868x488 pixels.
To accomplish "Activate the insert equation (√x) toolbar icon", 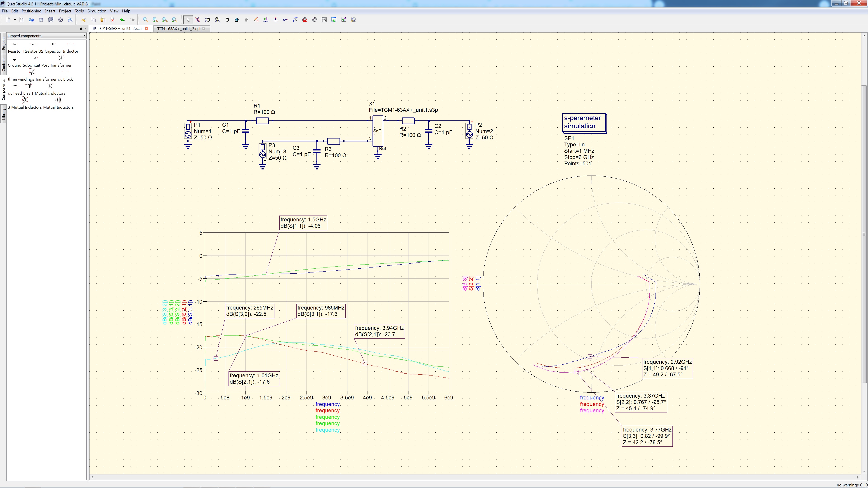I will click(295, 20).
